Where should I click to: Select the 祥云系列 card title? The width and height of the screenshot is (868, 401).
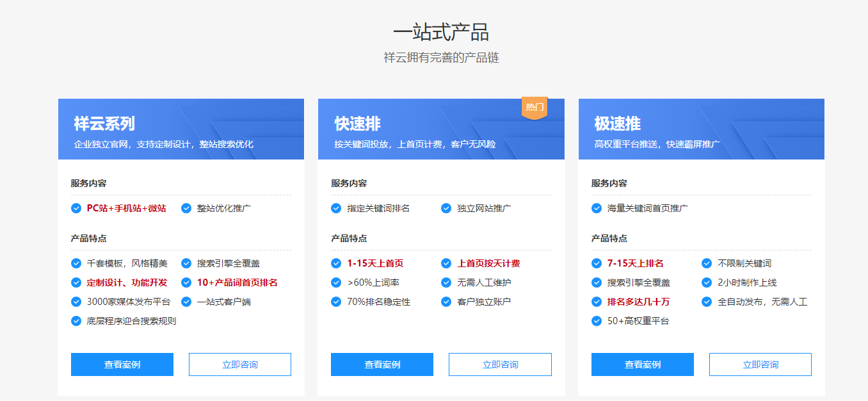tap(104, 124)
